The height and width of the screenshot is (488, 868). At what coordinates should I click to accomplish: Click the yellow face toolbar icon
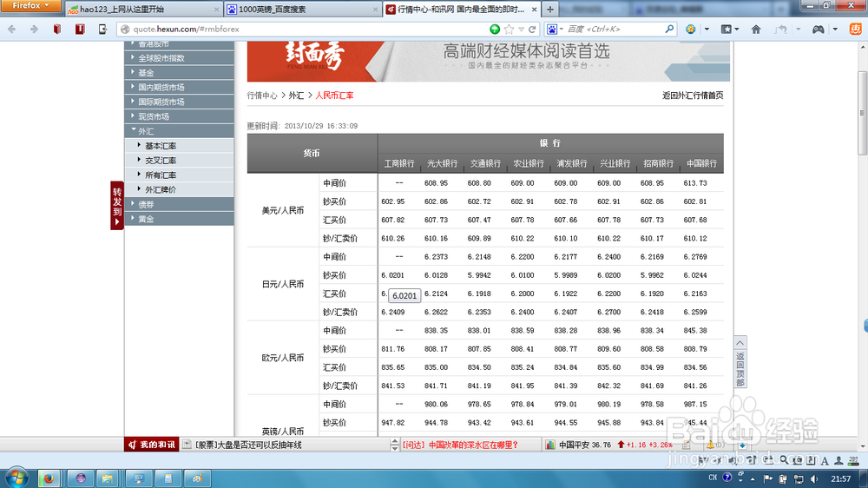click(690, 29)
